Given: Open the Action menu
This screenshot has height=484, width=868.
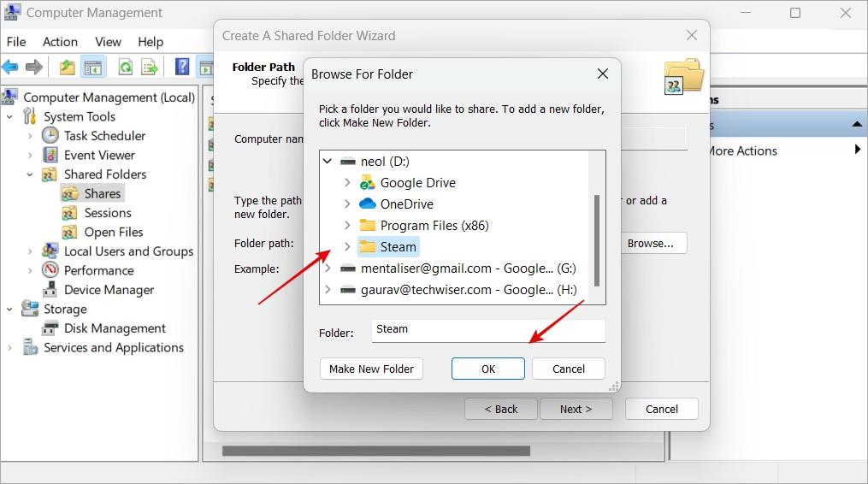Looking at the screenshot, I should click(x=60, y=42).
